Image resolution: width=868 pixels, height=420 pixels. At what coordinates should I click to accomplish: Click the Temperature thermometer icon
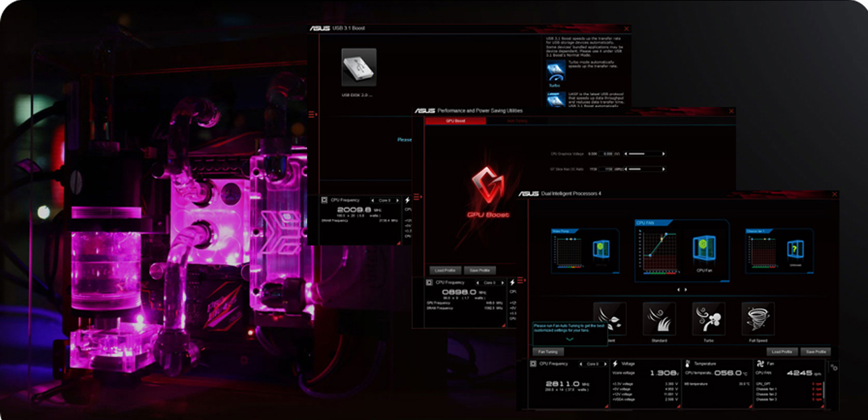coord(688,364)
